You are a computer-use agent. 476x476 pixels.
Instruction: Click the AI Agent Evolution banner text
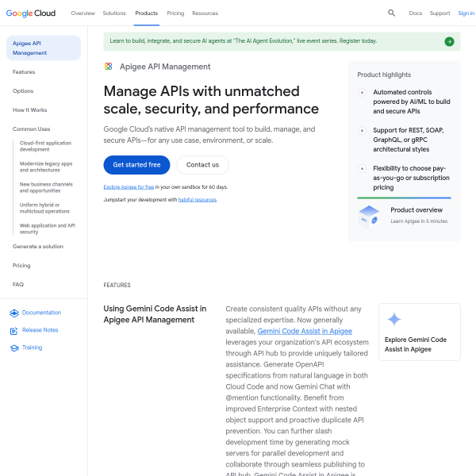pos(244,40)
